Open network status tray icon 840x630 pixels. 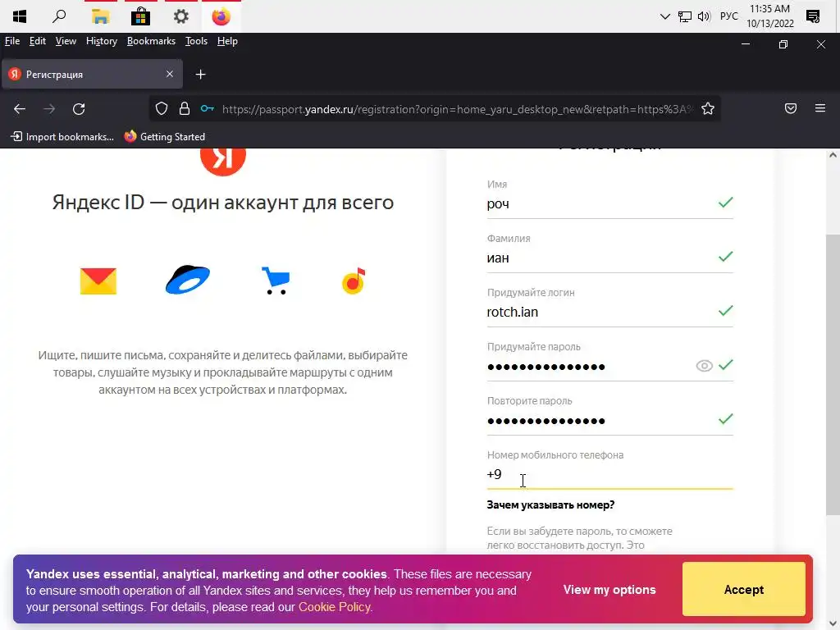684,16
